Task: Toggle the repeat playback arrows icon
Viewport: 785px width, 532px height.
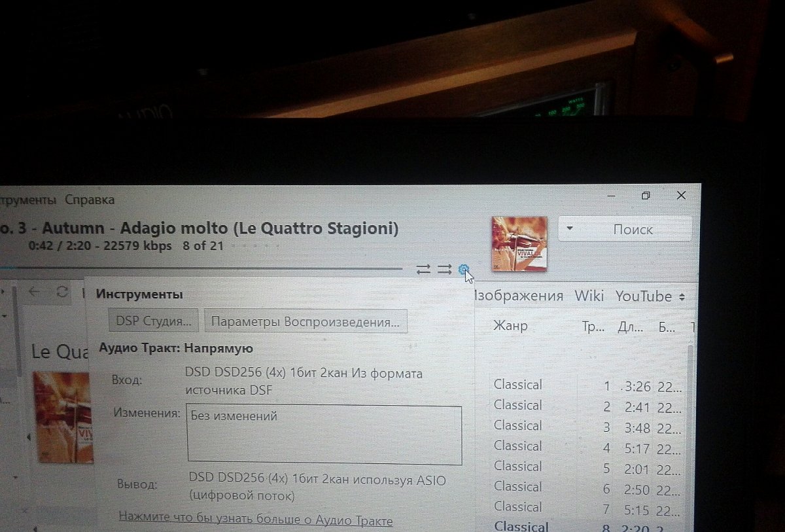Action: (424, 269)
